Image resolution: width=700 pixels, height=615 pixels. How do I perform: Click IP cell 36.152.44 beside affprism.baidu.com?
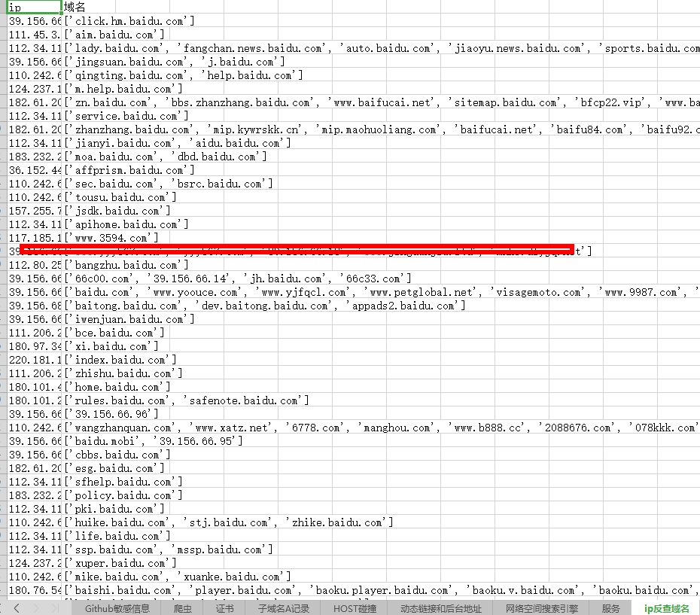[x=35, y=170]
